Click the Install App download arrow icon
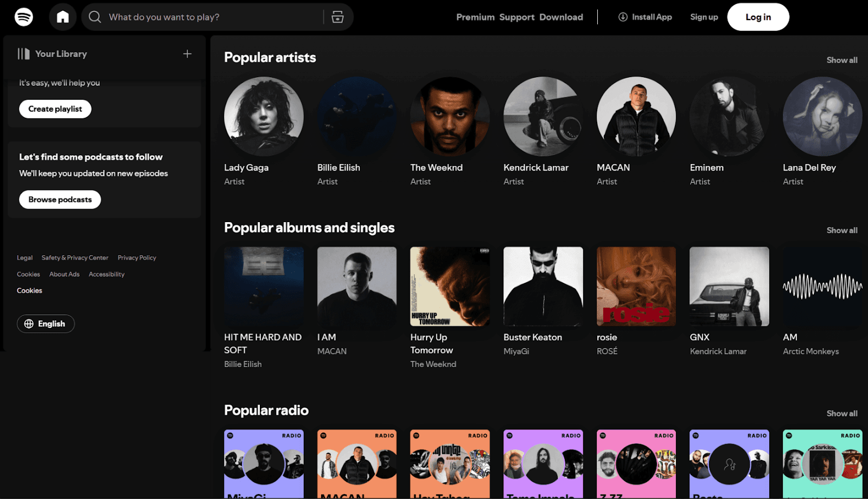The height and width of the screenshot is (499, 868). pos(623,17)
